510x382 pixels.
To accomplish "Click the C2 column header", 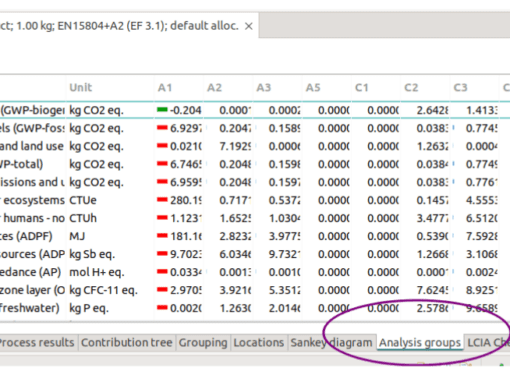I will [411, 88].
